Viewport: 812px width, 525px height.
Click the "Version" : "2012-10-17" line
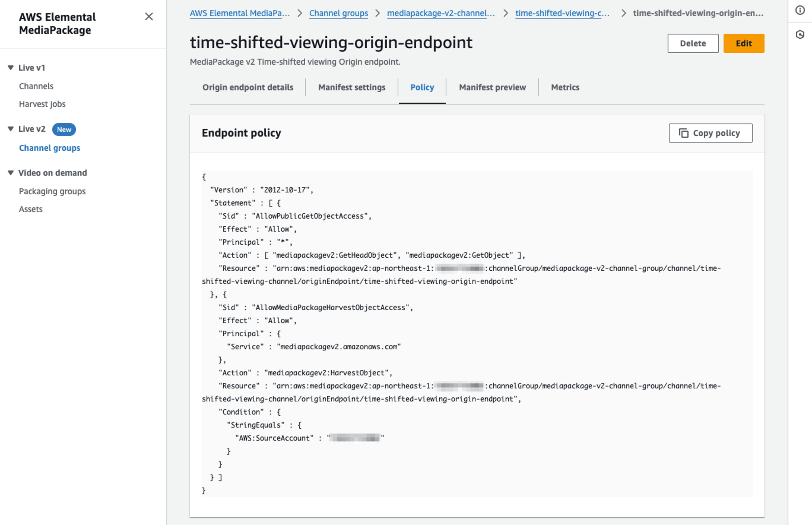tap(262, 190)
